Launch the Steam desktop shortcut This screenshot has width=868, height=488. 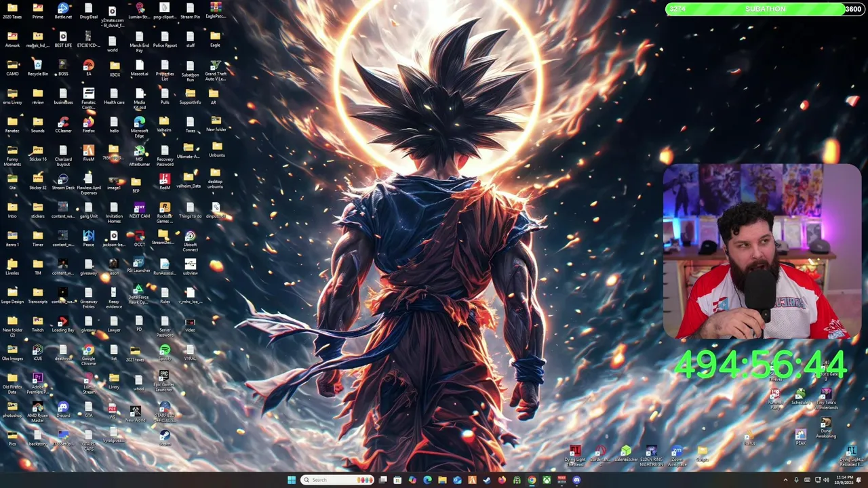pyautogui.click(x=165, y=438)
